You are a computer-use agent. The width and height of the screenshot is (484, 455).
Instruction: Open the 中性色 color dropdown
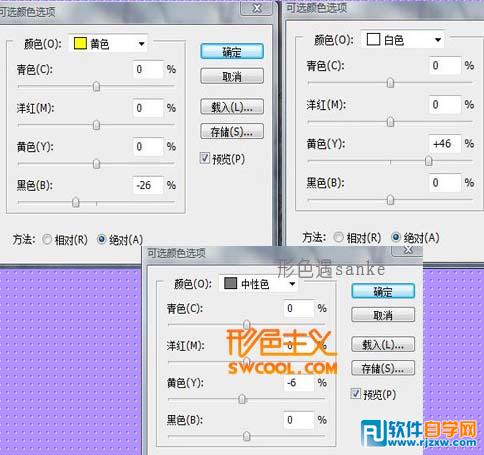click(x=292, y=284)
